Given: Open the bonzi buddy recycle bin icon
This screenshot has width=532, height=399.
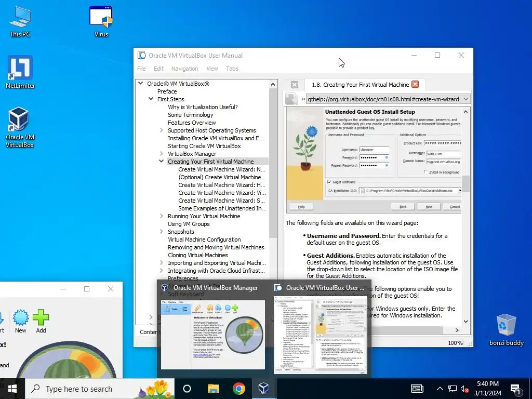Looking at the screenshot, I should pos(506,330).
